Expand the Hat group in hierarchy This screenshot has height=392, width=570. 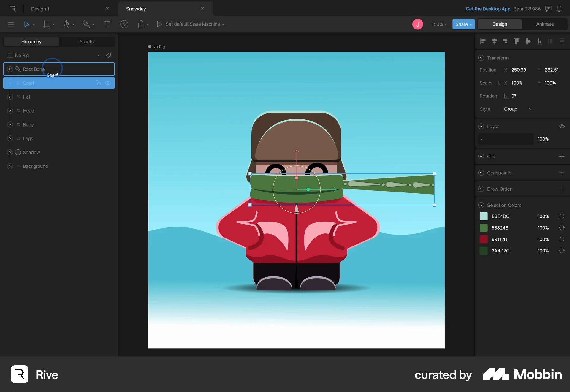tap(10, 97)
